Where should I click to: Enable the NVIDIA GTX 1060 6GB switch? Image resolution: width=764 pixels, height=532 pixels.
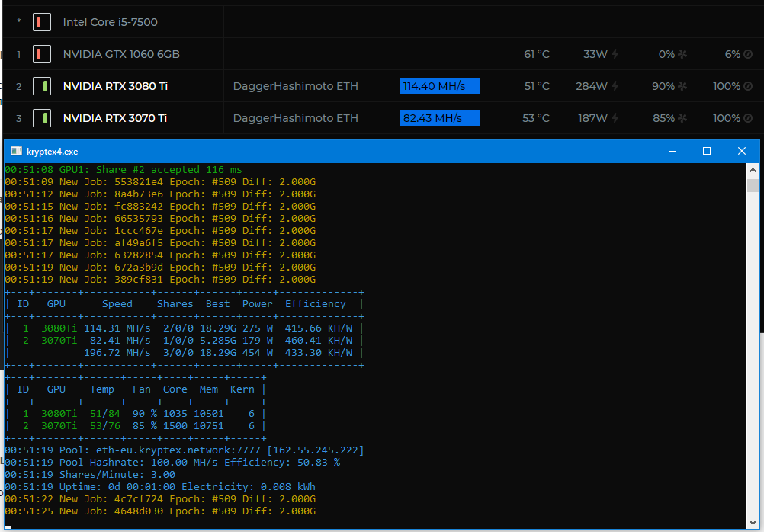point(42,54)
